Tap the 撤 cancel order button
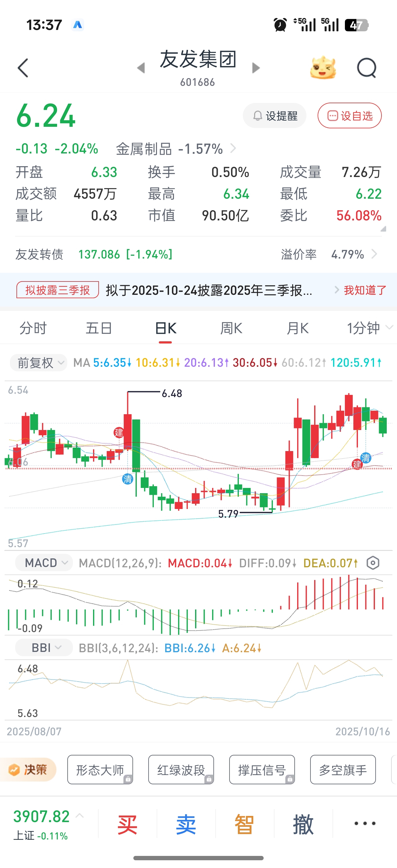 pyautogui.click(x=303, y=824)
